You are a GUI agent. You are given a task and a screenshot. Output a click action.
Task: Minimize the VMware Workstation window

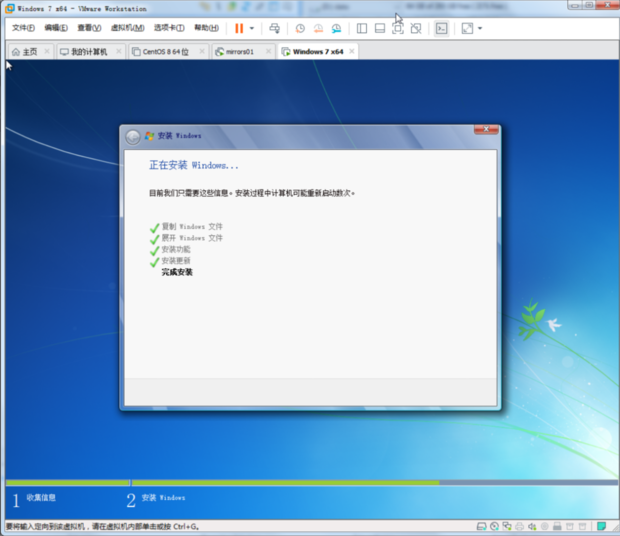[x=575, y=5]
